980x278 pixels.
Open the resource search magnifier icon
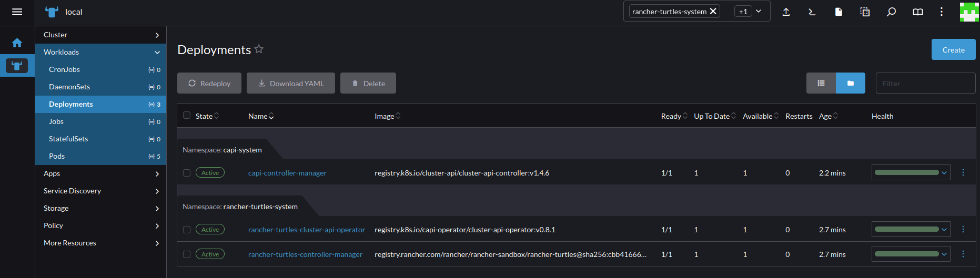click(x=891, y=12)
